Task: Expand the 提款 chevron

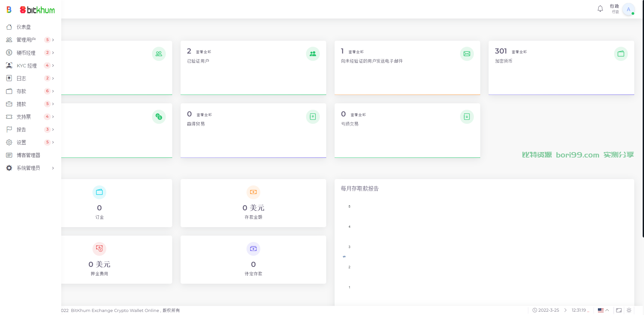Action: pos(53,104)
